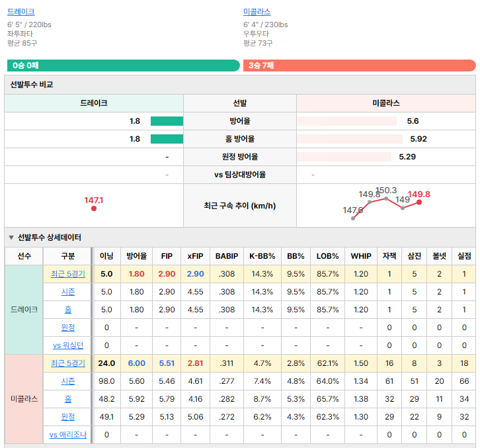Click the 미콜라스 player cell in detail table
480x448 pixels.
24,398
